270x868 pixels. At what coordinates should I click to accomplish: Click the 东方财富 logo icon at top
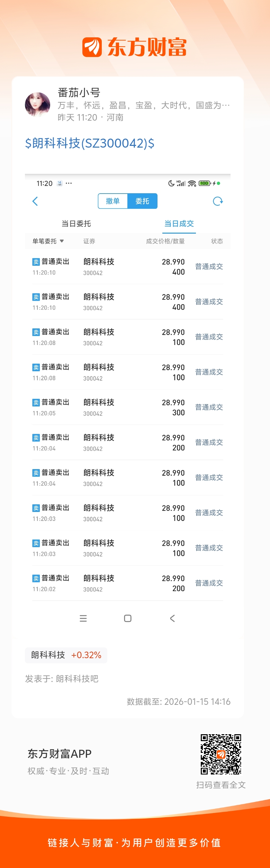(x=92, y=47)
